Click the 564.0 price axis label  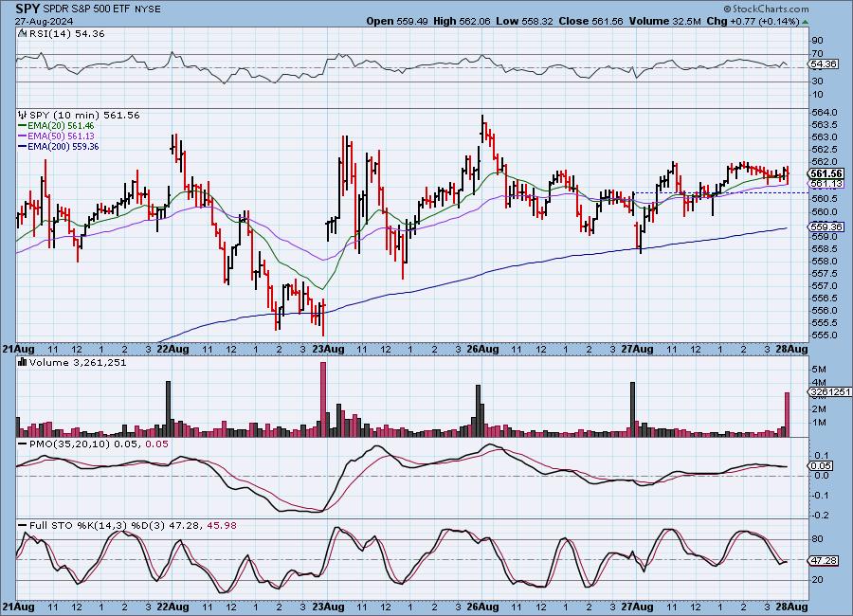tap(825, 112)
